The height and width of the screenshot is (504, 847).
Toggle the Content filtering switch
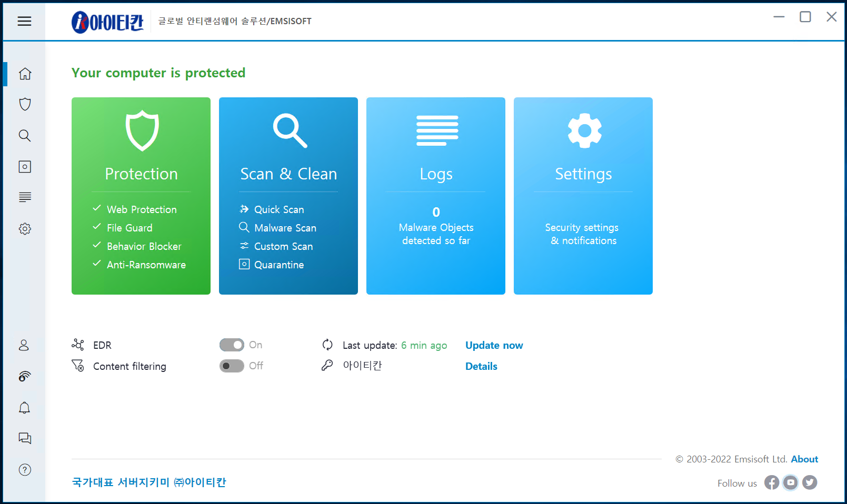coord(232,366)
